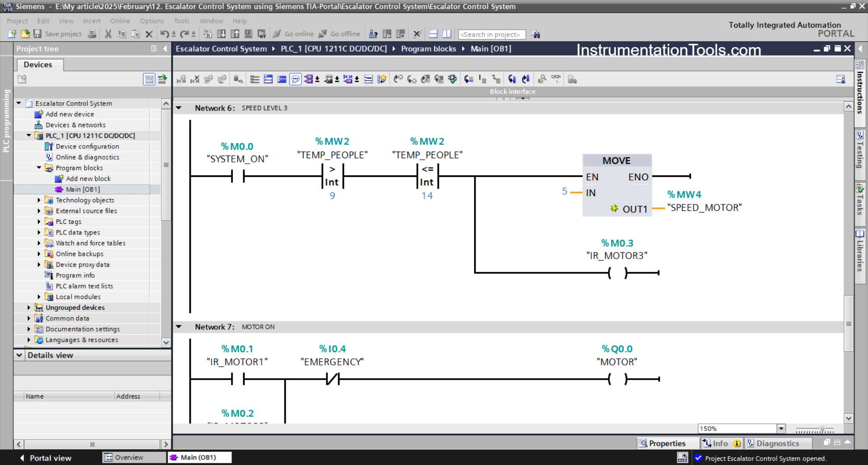868x465 pixels.
Task: Click the Upload from device icon
Action: point(235,34)
